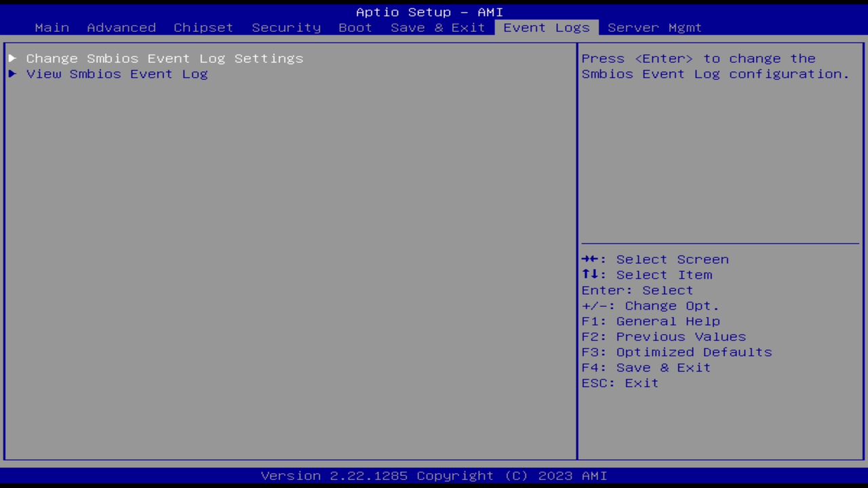Click arrow beside Change Smbios Event Log Settings
The image size is (868, 488).
point(12,58)
